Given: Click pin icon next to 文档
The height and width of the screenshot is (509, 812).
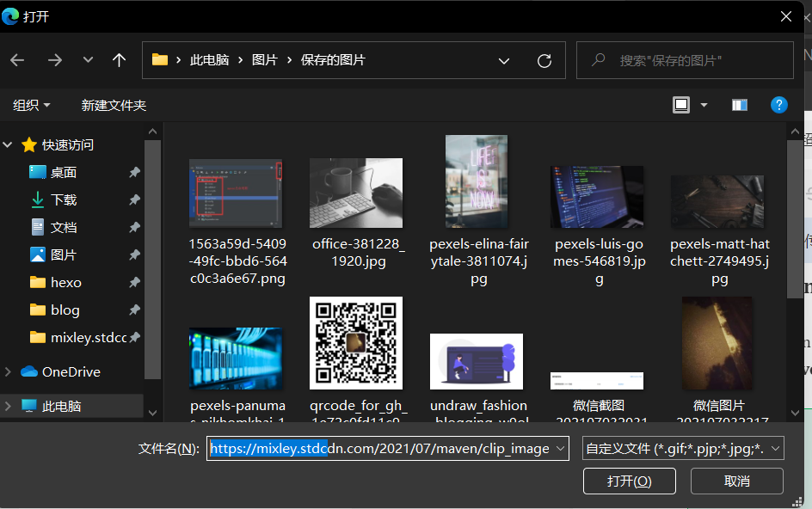Looking at the screenshot, I should [x=135, y=227].
